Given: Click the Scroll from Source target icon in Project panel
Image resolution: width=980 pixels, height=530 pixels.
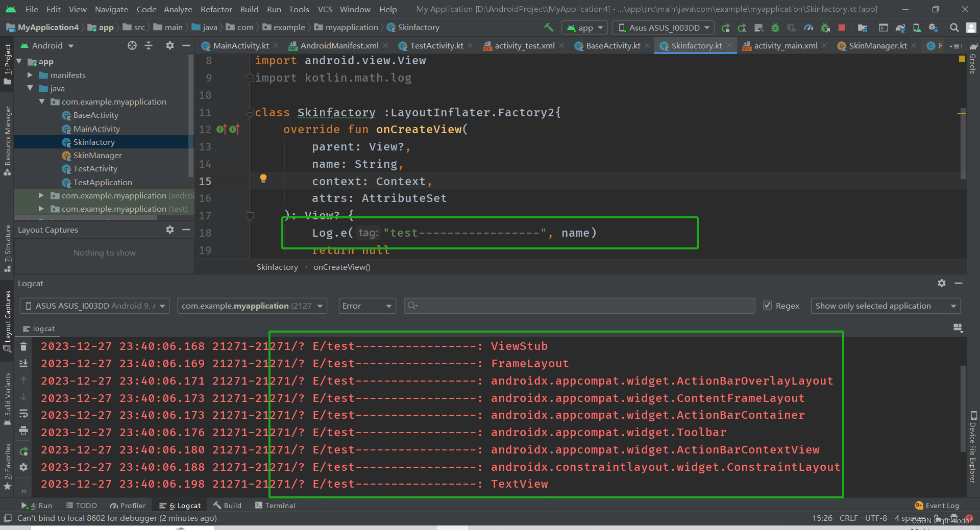Looking at the screenshot, I should point(132,45).
